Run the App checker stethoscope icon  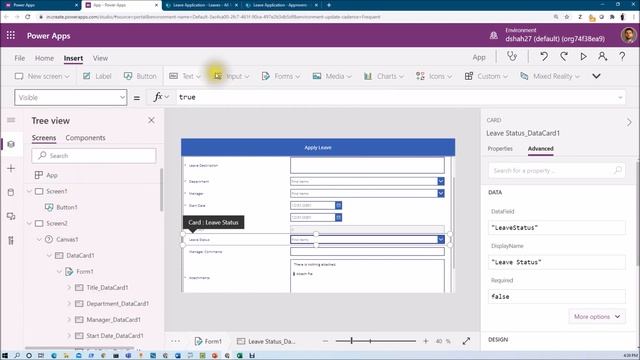coord(512,56)
